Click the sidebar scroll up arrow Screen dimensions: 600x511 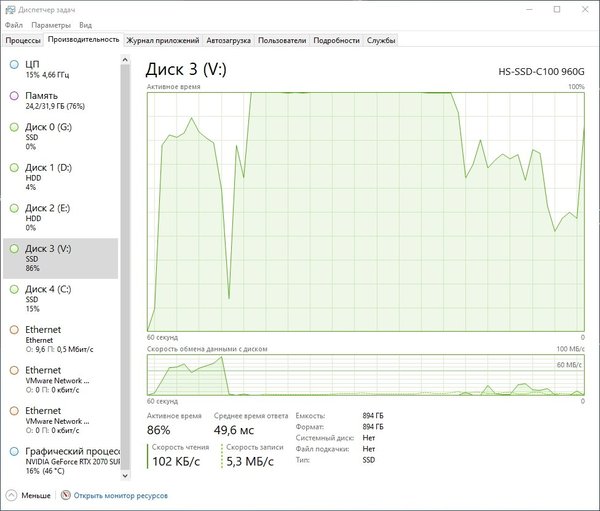[125, 60]
